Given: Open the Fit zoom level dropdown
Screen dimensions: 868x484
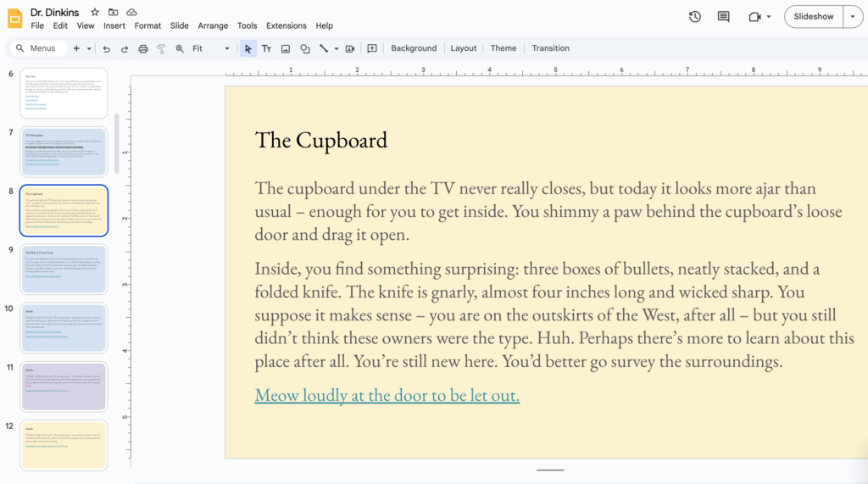Looking at the screenshot, I should [210, 49].
